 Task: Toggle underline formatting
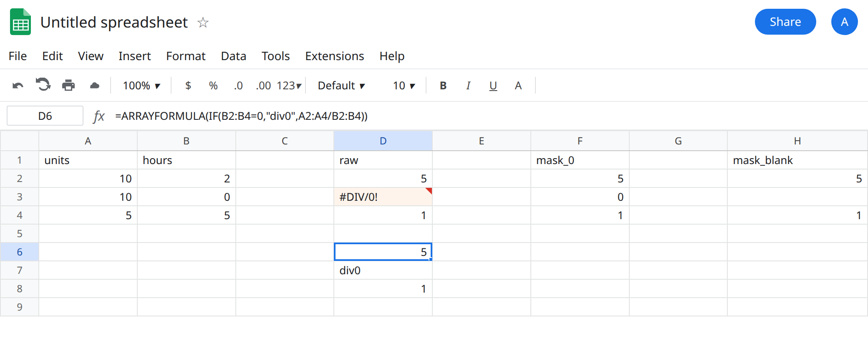[493, 86]
